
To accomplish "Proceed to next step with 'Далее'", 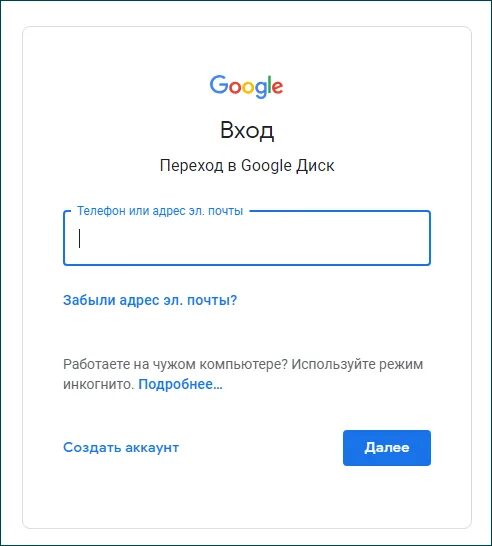I will click(x=387, y=448).
